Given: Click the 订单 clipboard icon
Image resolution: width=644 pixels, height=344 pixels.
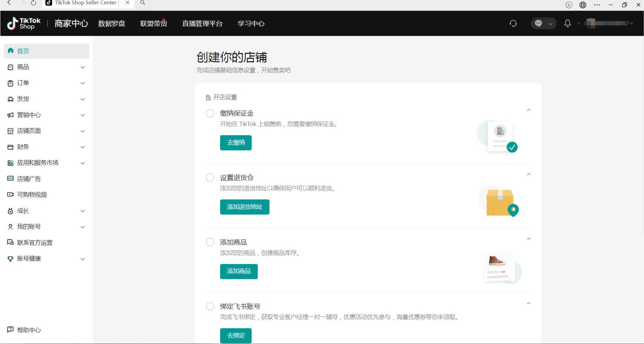Looking at the screenshot, I should [11, 83].
